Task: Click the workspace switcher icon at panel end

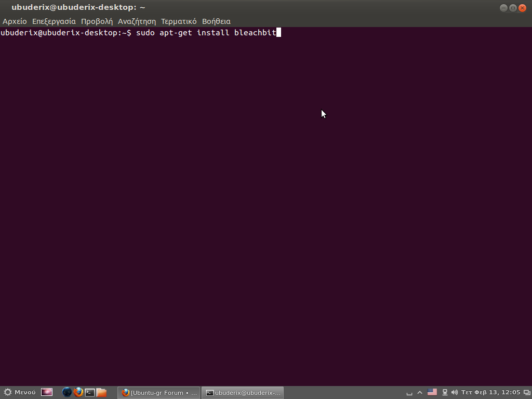Action: pyautogui.click(x=527, y=393)
